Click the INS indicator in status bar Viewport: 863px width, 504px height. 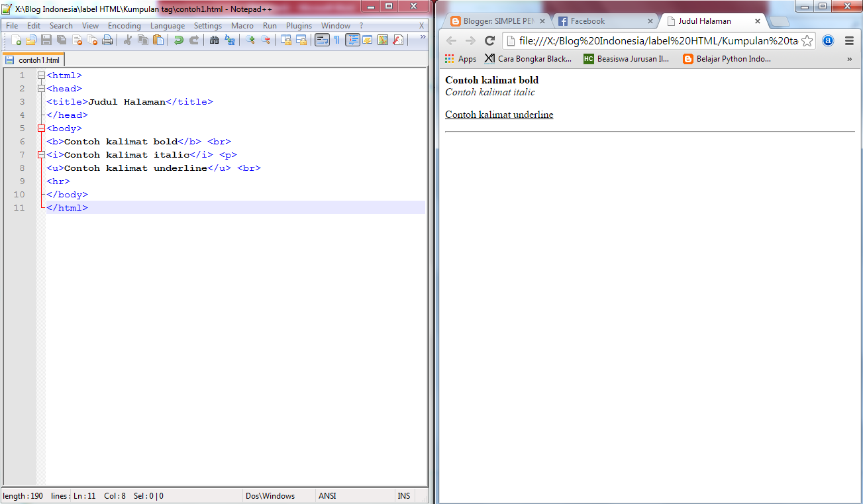(404, 496)
